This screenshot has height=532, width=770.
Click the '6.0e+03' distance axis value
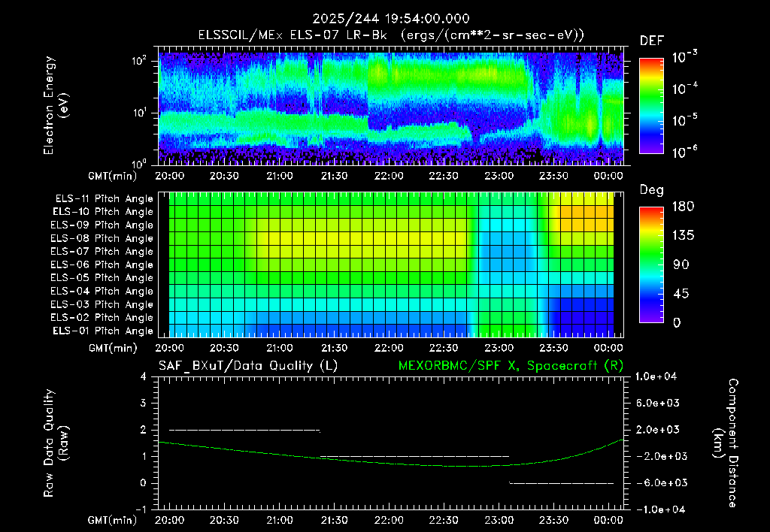pos(658,403)
